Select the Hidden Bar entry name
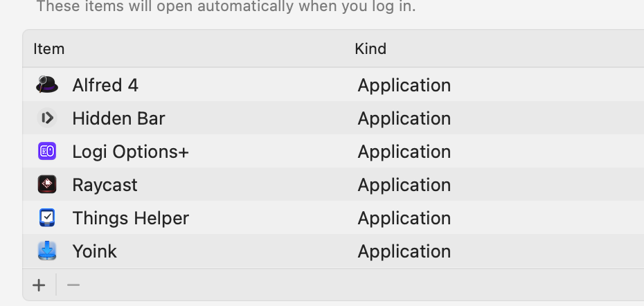 pos(118,118)
